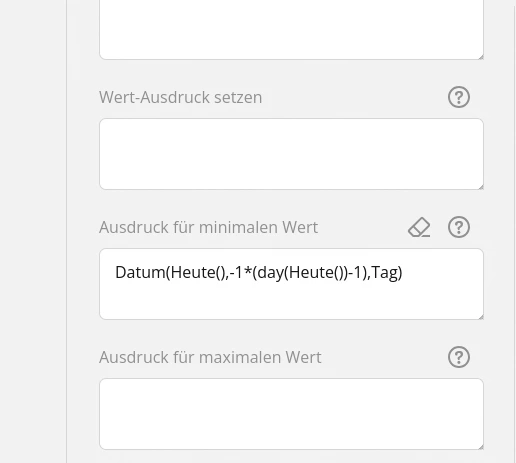Click the empty area below the Datum formula
The height and width of the screenshot is (463, 516).
[x=291, y=302]
